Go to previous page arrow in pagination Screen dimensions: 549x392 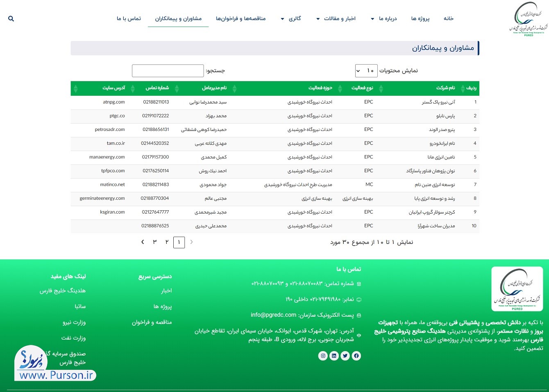tap(191, 242)
